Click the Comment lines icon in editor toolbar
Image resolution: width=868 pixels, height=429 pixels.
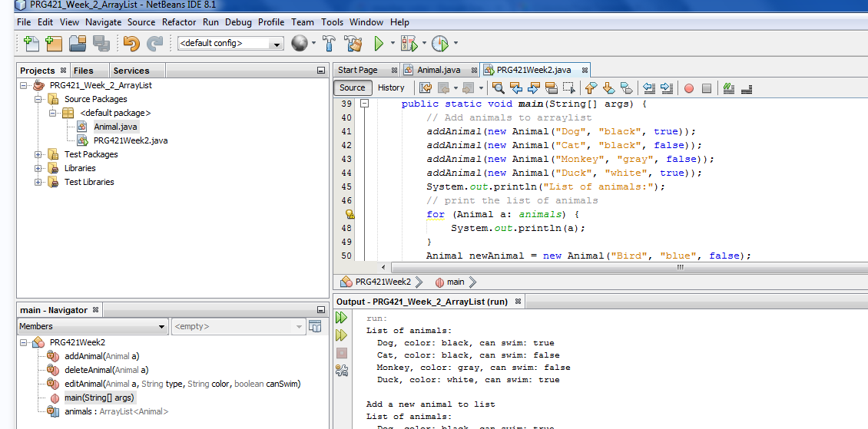click(728, 88)
